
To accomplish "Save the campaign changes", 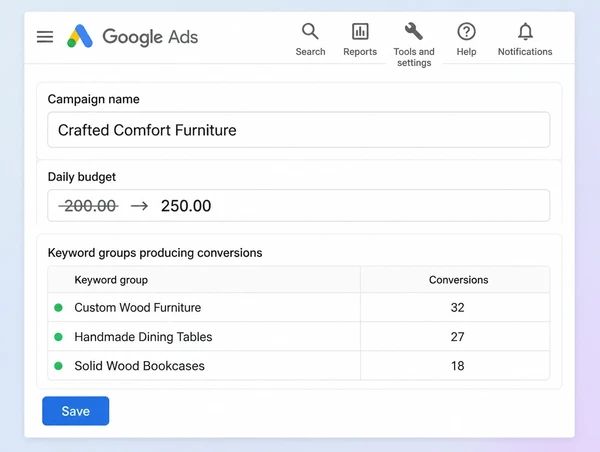I will coord(75,411).
